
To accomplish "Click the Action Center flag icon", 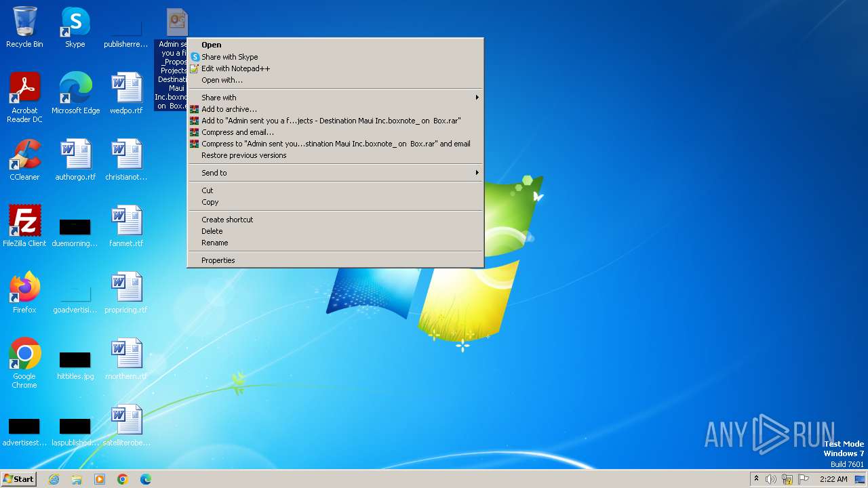I will click(804, 479).
